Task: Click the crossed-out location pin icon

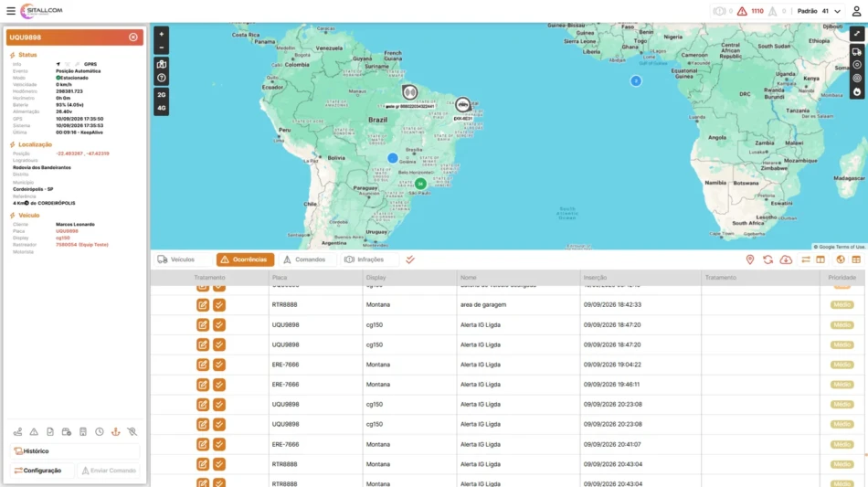Action: (x=132, y=431)
